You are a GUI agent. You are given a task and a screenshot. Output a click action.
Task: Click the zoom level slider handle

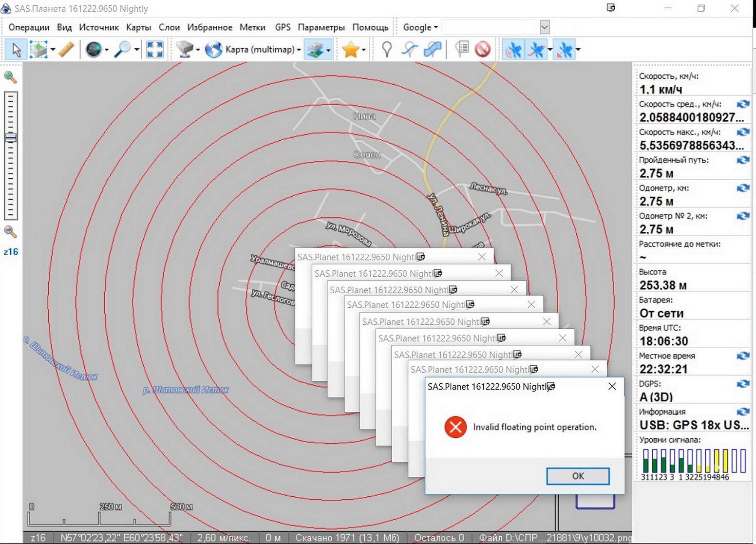pyautogui.click(x=11, y=138)
